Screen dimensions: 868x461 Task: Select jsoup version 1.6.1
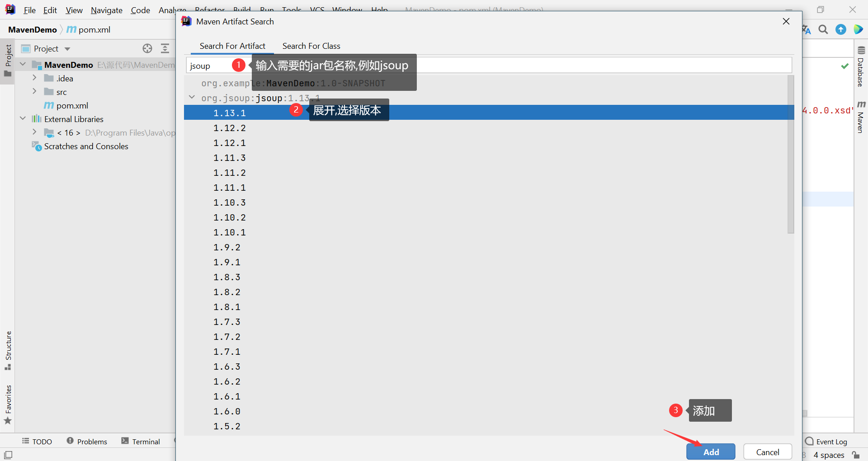(x=486, y=396)
